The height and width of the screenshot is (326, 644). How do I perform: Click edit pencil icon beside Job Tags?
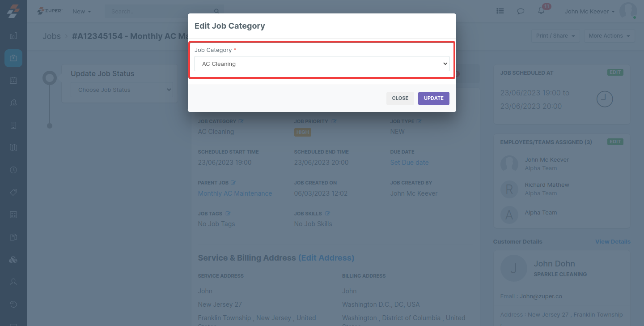click(228, 214)
